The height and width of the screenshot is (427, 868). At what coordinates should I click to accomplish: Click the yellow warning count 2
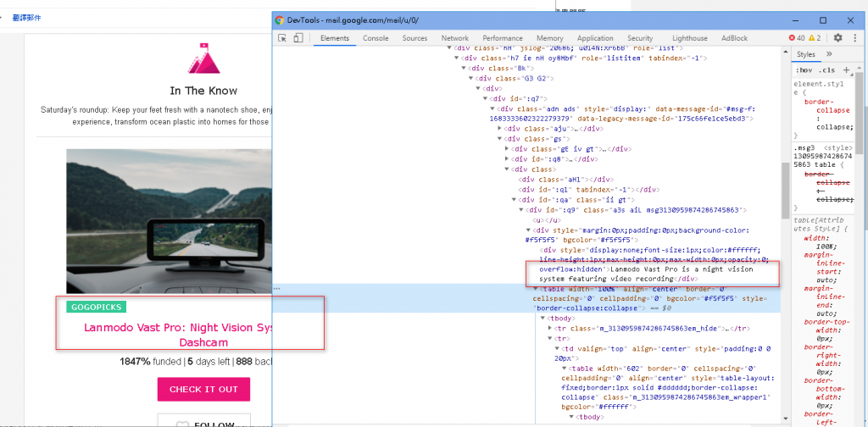[x=815, y=38]
